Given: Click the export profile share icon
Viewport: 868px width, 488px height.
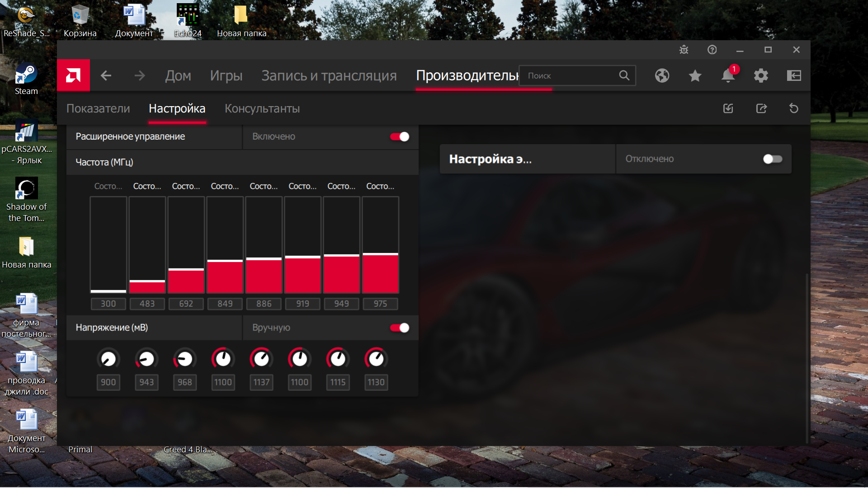Looking at the screenshot, I should [x=761, y=108].
